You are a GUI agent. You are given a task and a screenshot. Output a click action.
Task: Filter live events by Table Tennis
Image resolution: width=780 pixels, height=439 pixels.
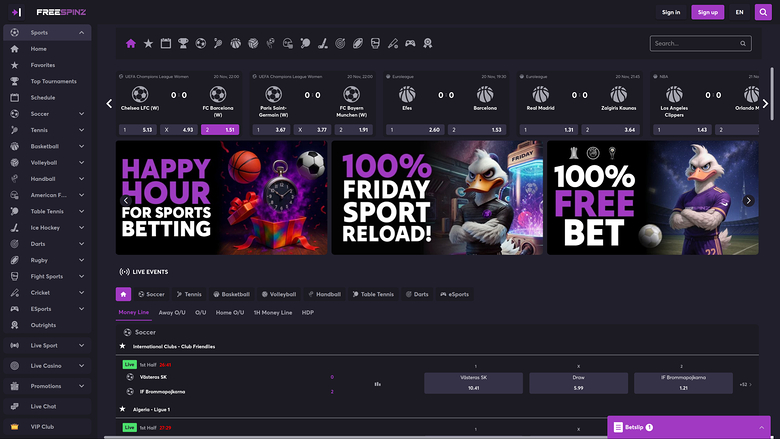374,294
